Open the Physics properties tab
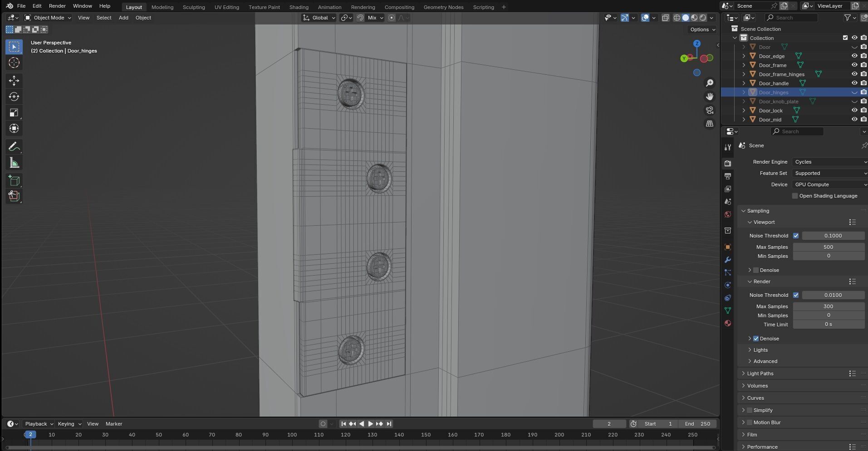Screen dimensions: 868x451 (728, 285)
